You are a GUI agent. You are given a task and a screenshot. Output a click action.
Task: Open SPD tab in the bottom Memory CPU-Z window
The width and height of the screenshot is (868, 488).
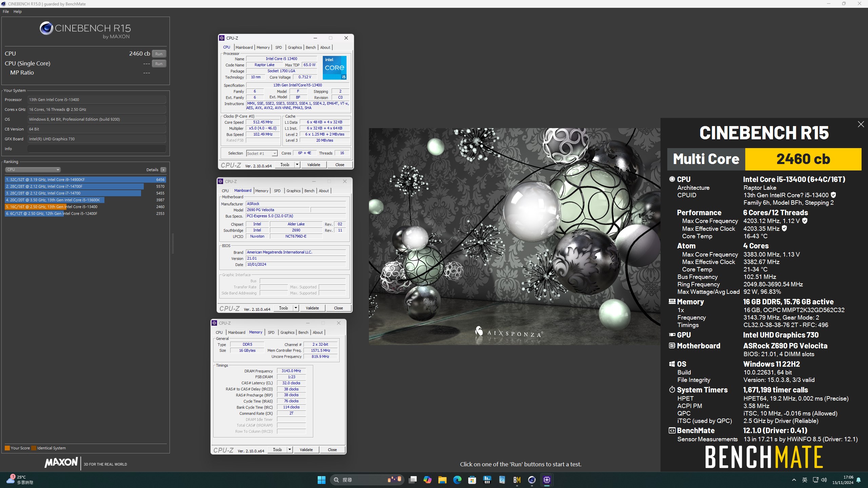tap(271, 332)
